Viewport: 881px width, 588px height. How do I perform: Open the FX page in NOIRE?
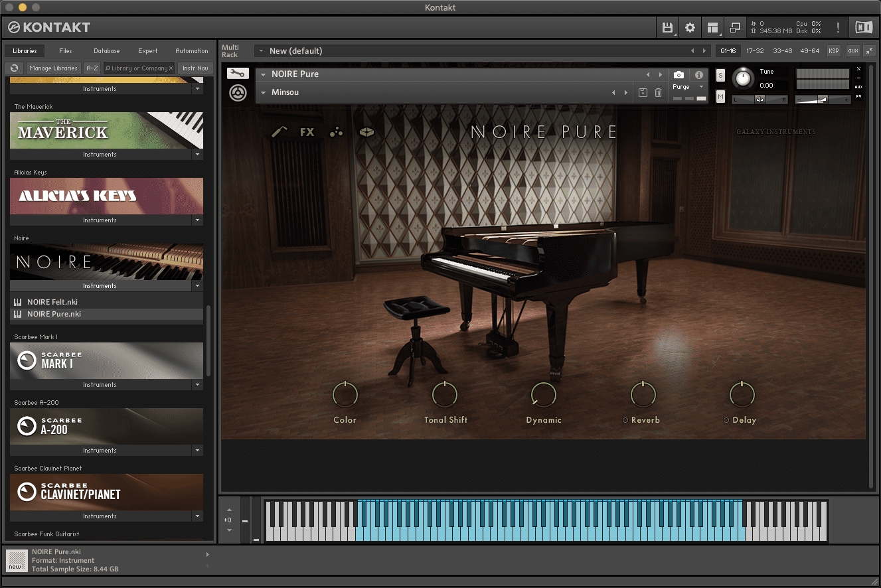[307, 132]
